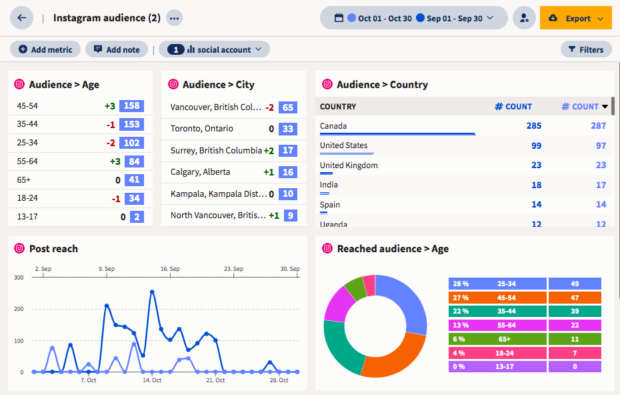Open the share users icon button
The height and width of the screenshot is (395, 620).
point(524,18)
